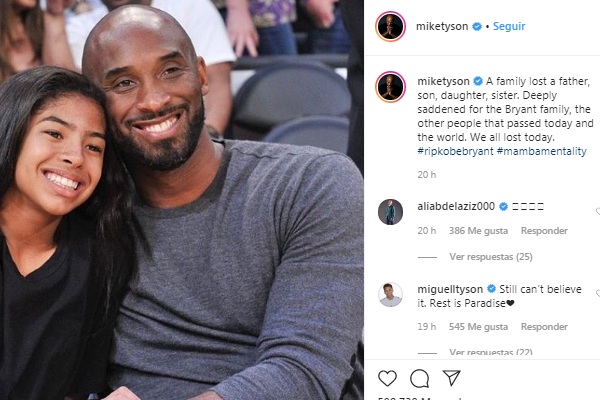
Task: Open aliabdelaziz000 profile avatar
Action: pyautogui.click(x=390, y=212)
